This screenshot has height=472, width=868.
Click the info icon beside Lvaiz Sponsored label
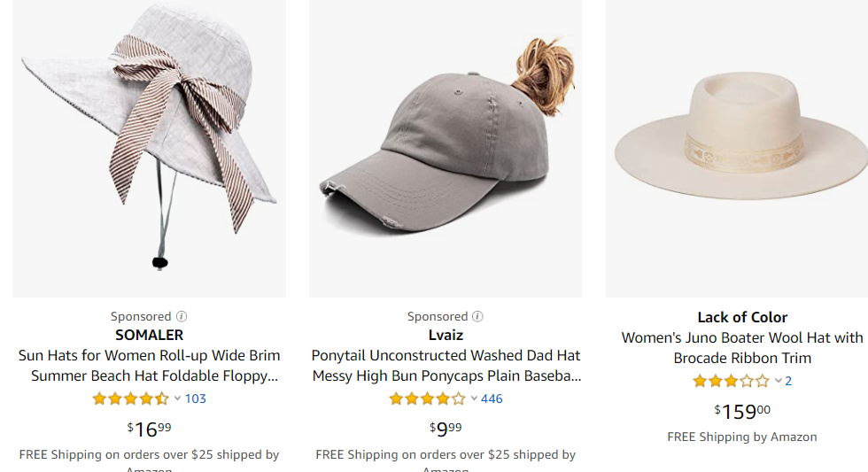click(477, 316)
